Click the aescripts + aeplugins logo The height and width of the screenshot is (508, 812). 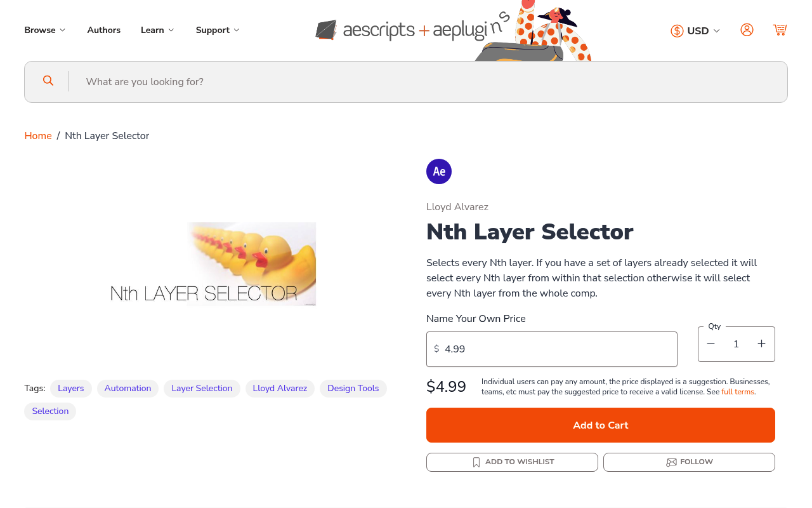coord(412,30)
